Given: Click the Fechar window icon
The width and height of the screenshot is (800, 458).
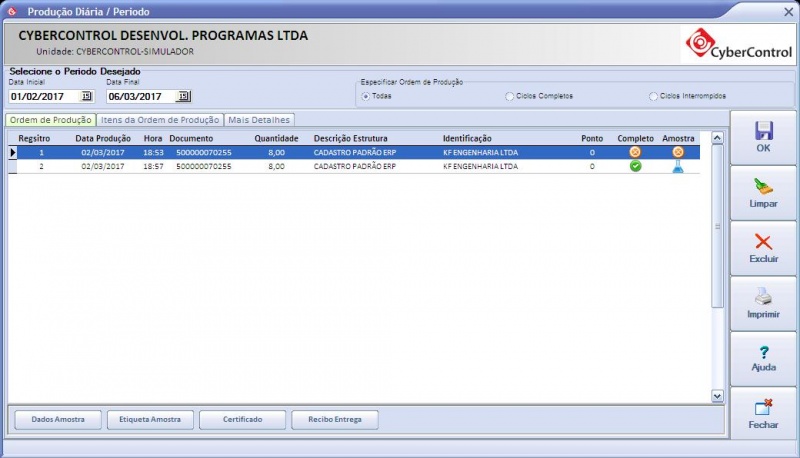Looking at the screenshot, I should point(763,407).
